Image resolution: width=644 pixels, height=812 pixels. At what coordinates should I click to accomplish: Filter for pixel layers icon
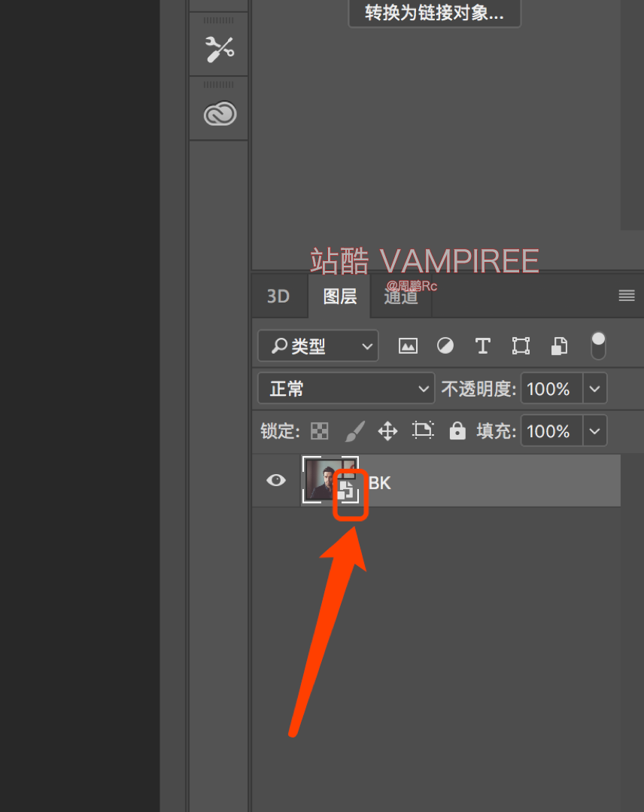(x=408, y=345)
